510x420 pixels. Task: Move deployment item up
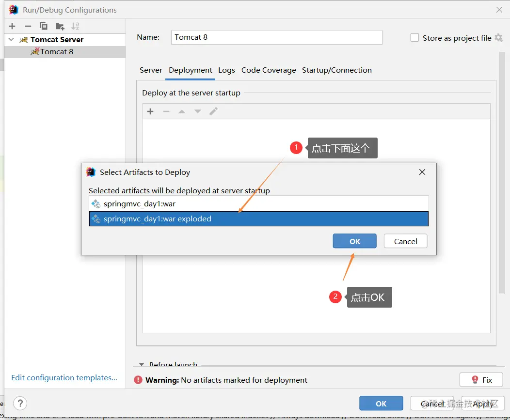pos(182,111)
